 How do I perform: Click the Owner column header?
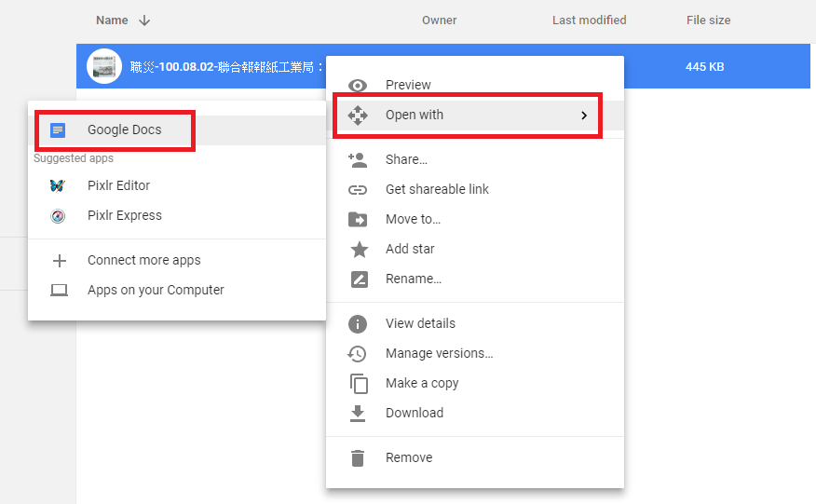(440, 20)
